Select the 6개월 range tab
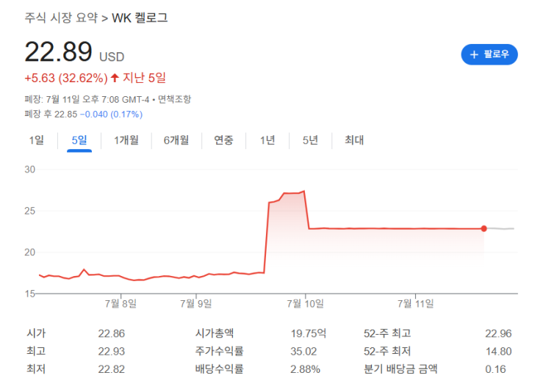The height and width of the screenshot is (392, 546). tap(176, 140)
